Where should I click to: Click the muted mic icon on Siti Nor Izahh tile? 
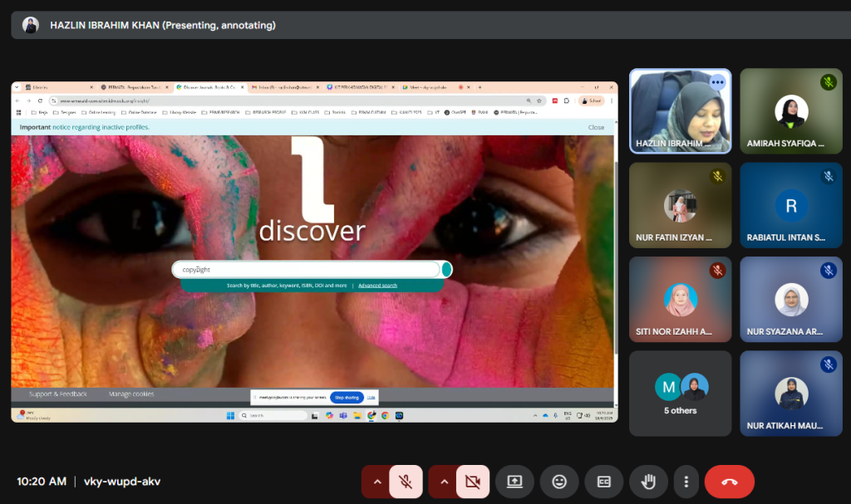tap(717, 270)
